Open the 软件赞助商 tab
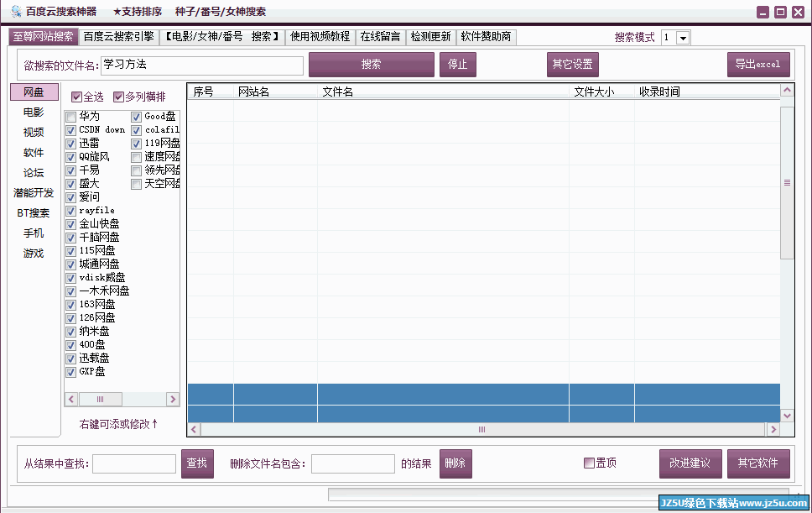Image resolution: width=812 pixels, height=513 pixels. [487, 37]
